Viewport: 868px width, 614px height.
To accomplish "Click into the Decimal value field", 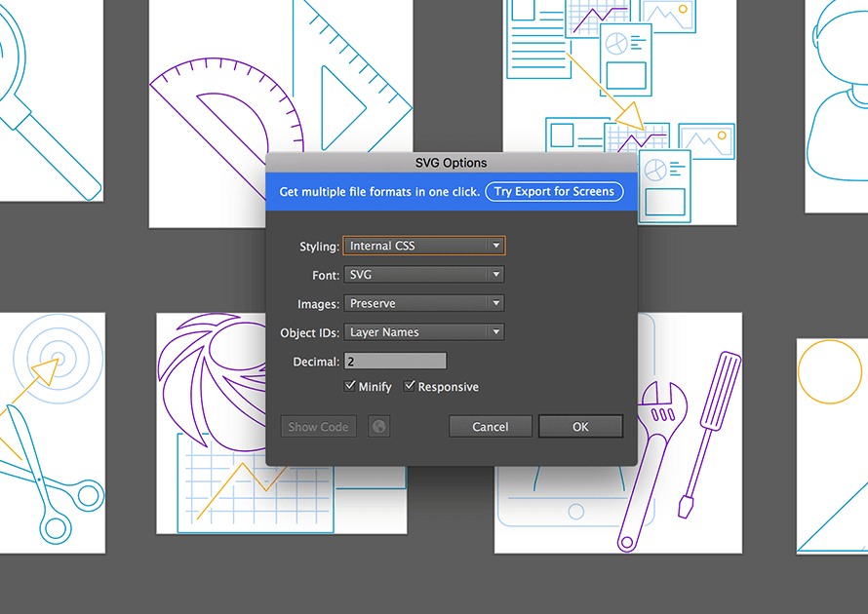I will click(x=395, y=361).
